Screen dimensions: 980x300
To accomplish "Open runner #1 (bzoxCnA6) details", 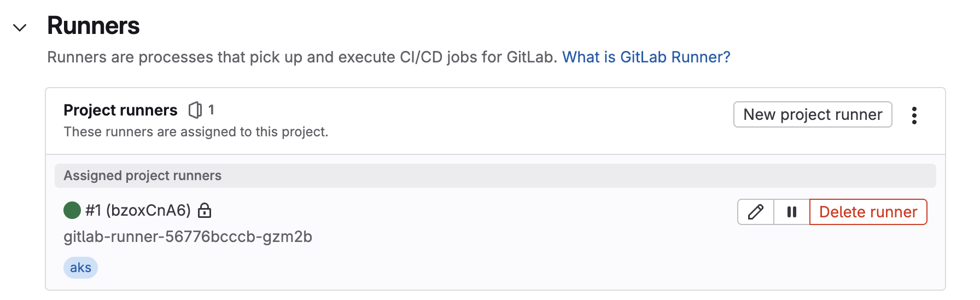I will (138, 210).
